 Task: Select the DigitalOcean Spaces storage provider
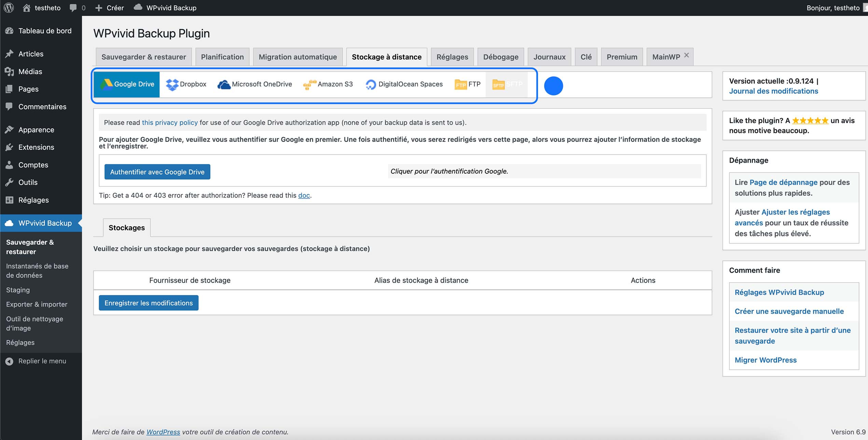404,84
